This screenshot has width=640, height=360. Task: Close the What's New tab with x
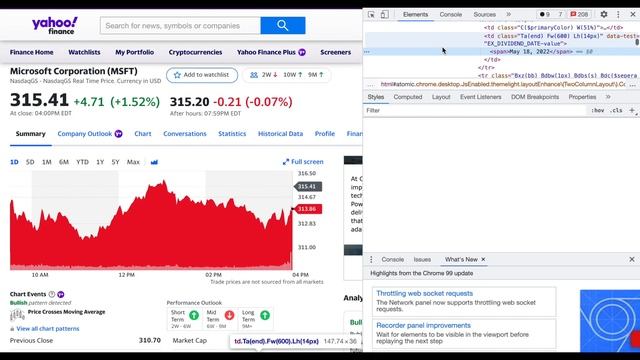click(483, 260)
